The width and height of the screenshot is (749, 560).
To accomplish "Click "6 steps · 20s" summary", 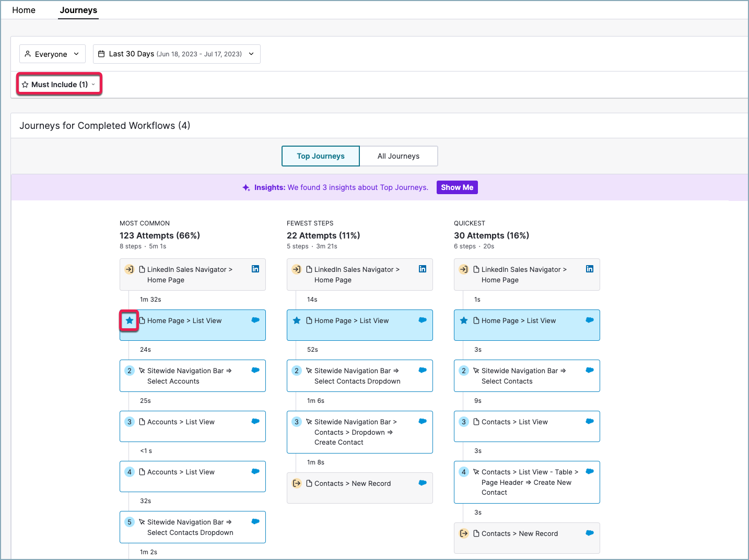I will (x=474, y=246).
